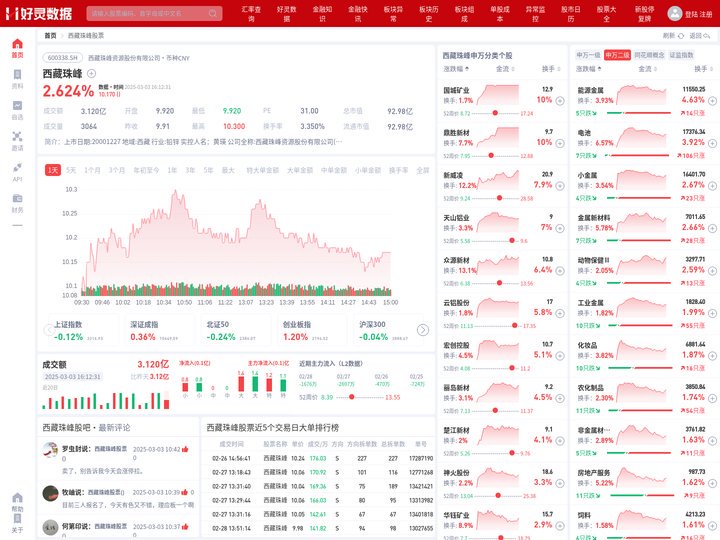
Task: Click the left arrow of index carousel
Action: point(49,330)
